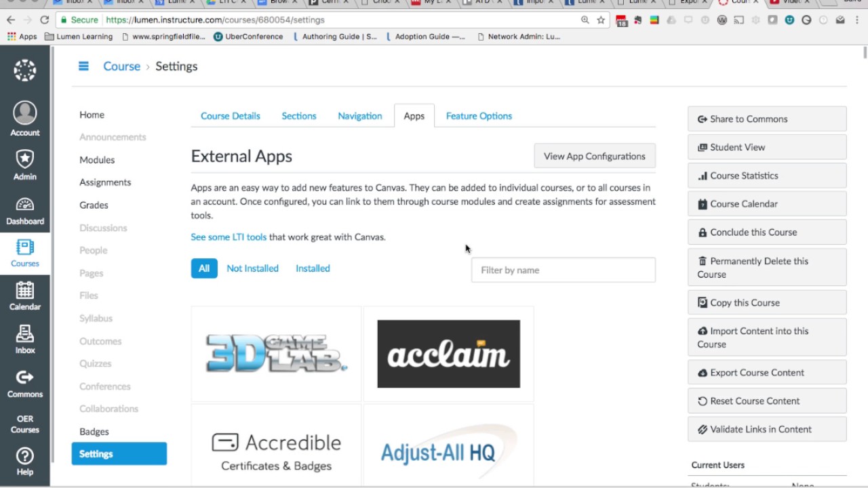Click Import Content into this Course
The height and width of the screenshot is (488, 868).
pyautogui.click(x=767, y=337)
